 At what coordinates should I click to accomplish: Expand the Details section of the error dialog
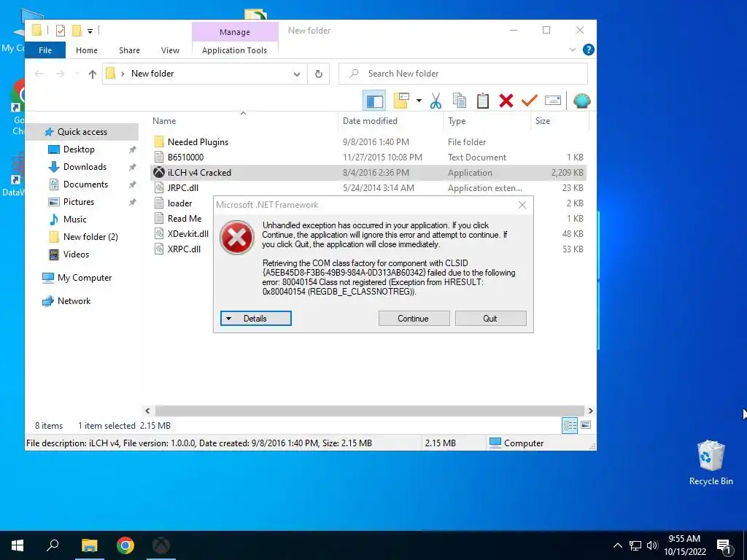255,319
